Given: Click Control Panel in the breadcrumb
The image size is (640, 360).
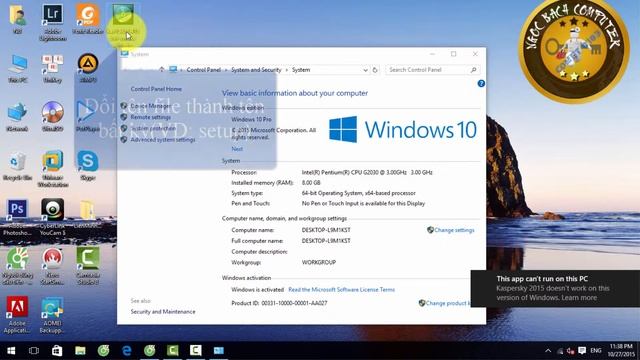Looking at the screenshot, I should (x=204, y=70).
